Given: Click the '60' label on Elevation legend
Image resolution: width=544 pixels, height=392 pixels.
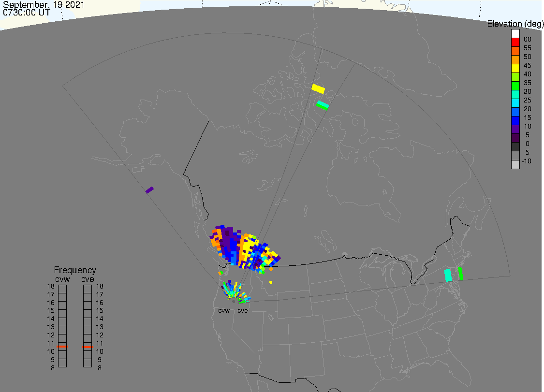Looking at the screenshot, I should click(528, 39).
